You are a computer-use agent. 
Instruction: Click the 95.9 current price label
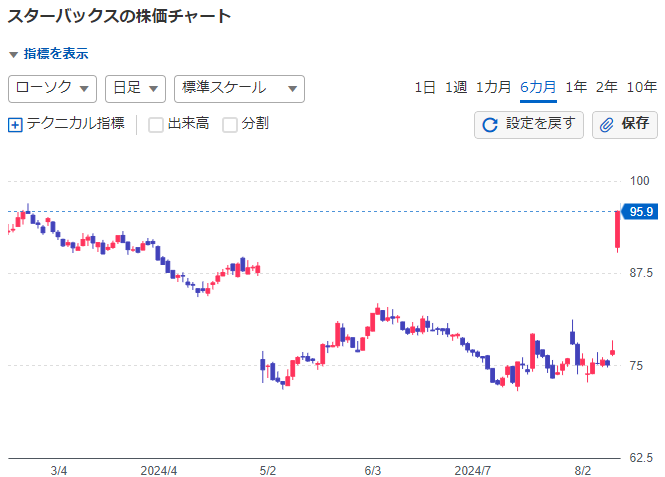point(640,211)
